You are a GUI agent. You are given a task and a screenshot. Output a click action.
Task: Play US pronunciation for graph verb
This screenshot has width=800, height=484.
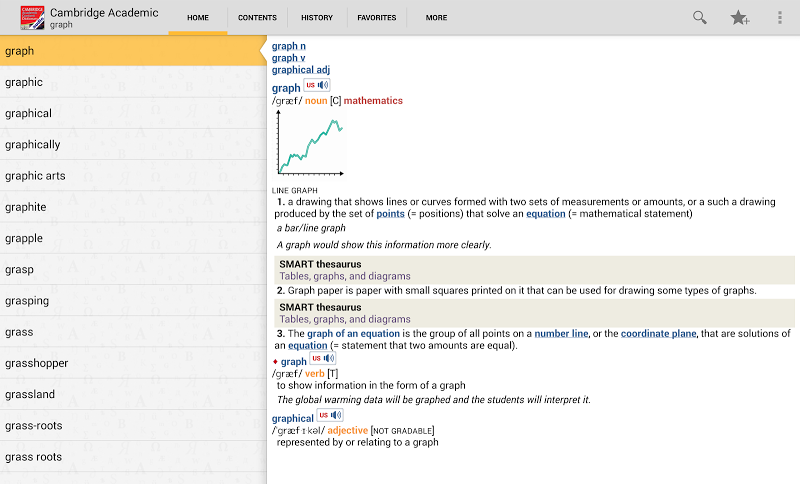coord(323,358)
